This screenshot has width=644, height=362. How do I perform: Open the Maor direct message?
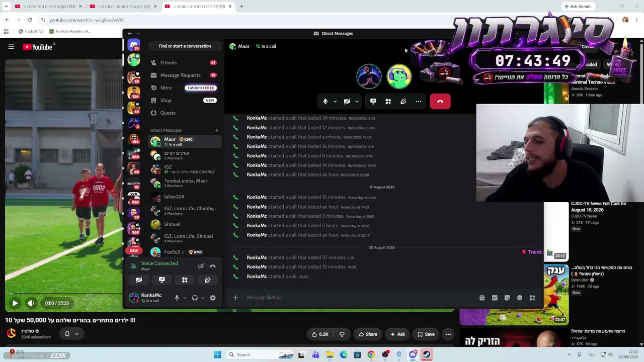[x=184, y=141]
